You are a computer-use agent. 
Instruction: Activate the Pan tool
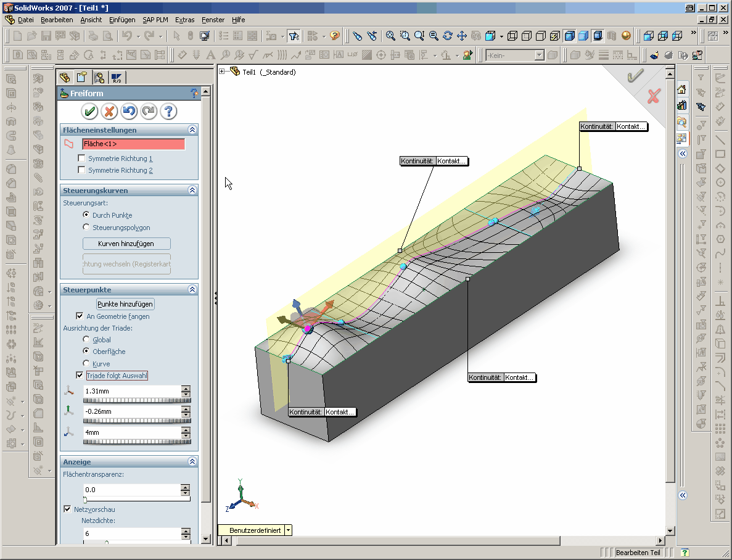tap(463, 36)
